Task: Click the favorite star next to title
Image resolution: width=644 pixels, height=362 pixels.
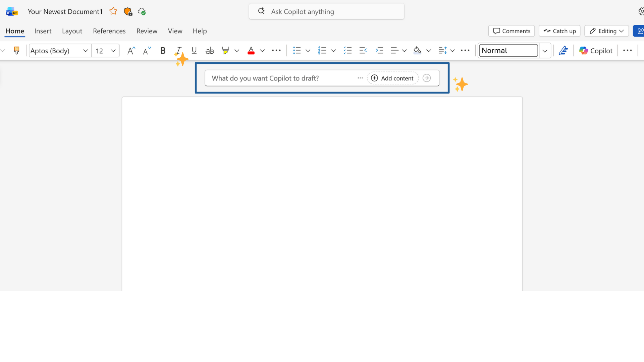Action: (x=113, y=11)
